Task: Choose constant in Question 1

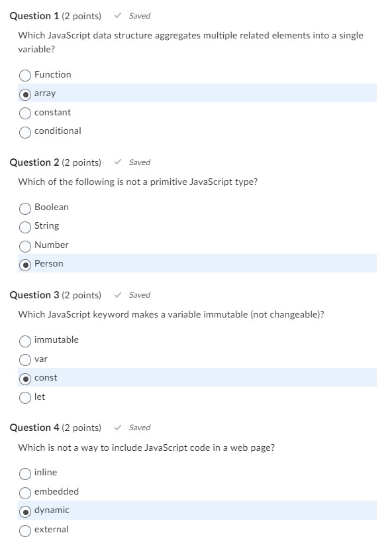Action: click(24, 113)
